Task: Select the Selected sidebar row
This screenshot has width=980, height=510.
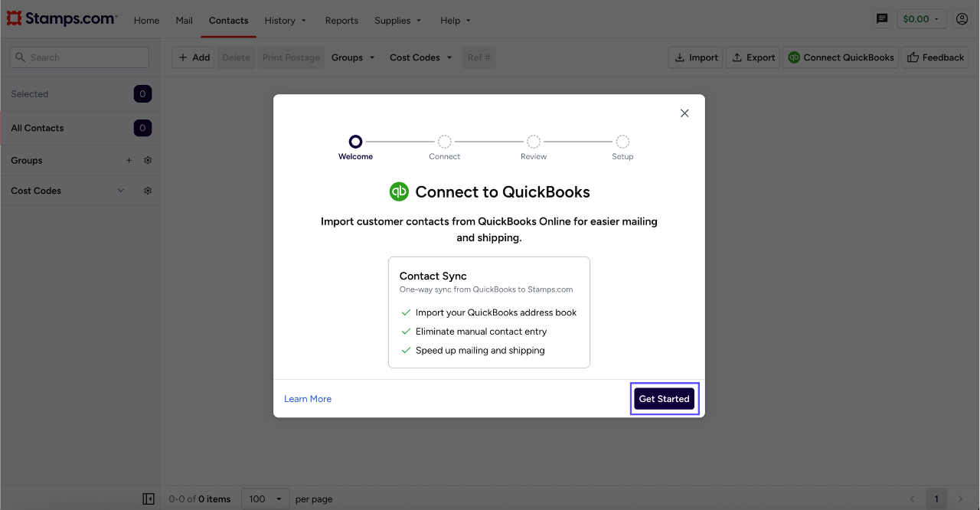Action: (80, 94)
